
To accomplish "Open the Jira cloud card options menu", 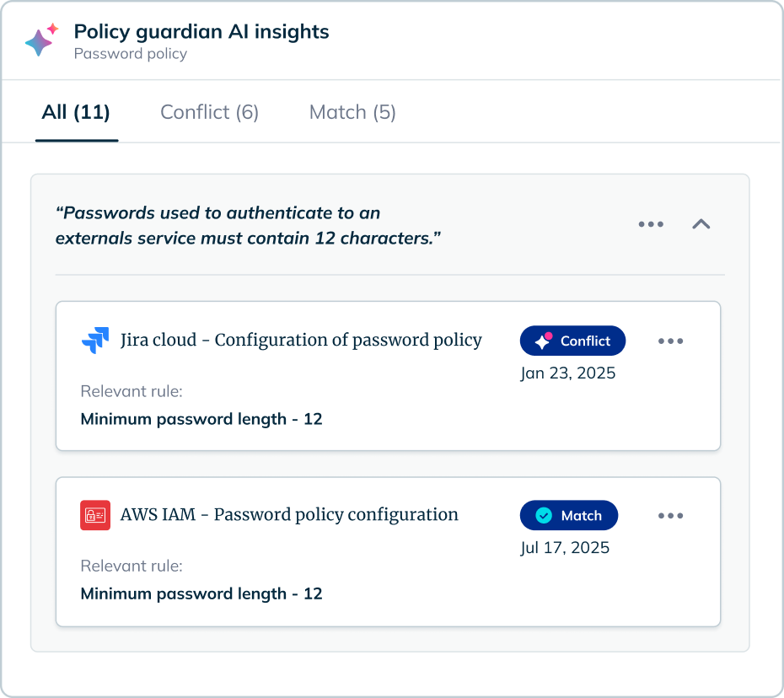I will tap(670, 341).
